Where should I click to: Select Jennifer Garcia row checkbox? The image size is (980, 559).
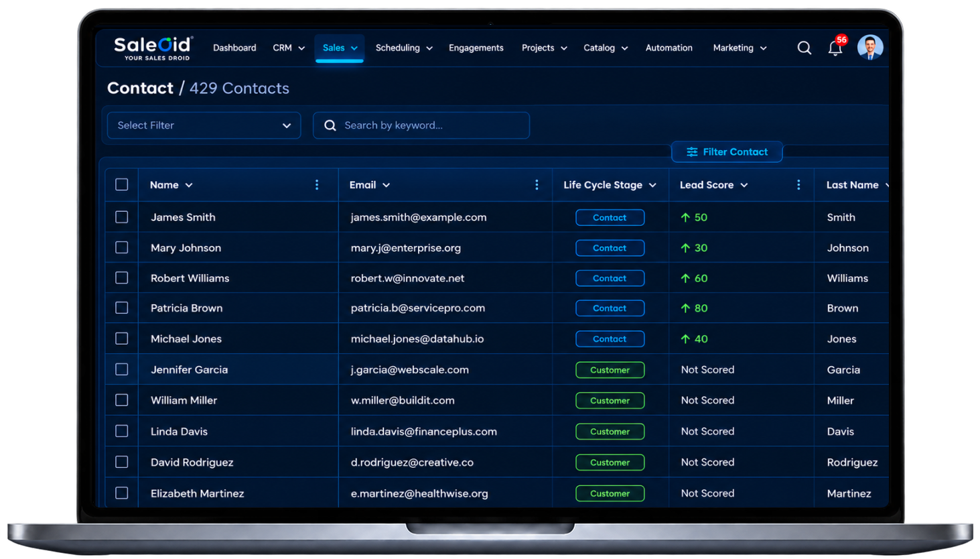121,369
